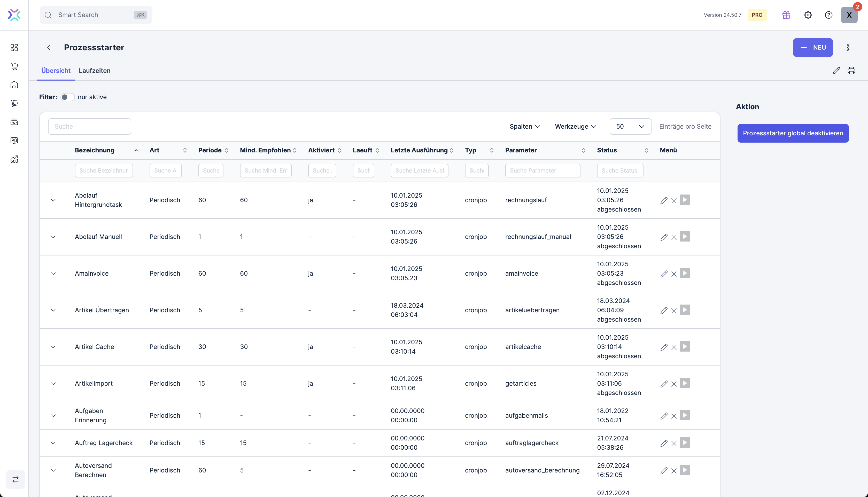
Task: Open the Werkzeuge dropdown
Action: pyautogui.click(x=576, y=127)
